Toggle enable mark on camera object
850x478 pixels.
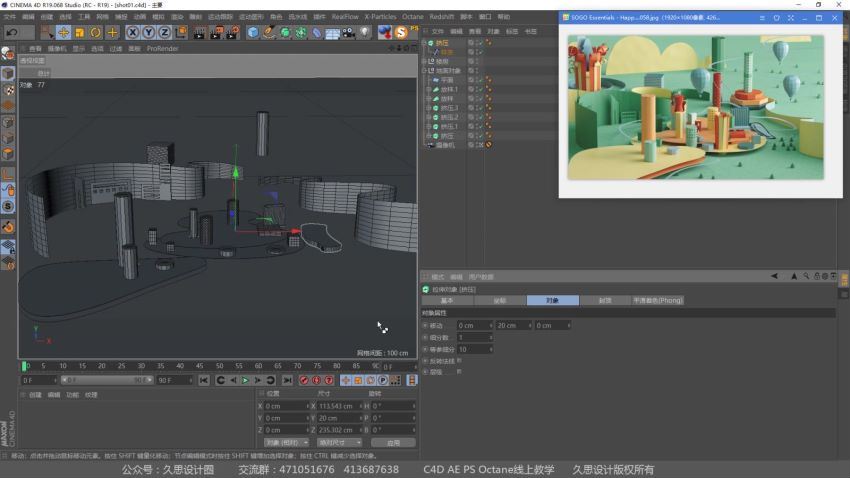pyautogui.click(x=480, y=145)
